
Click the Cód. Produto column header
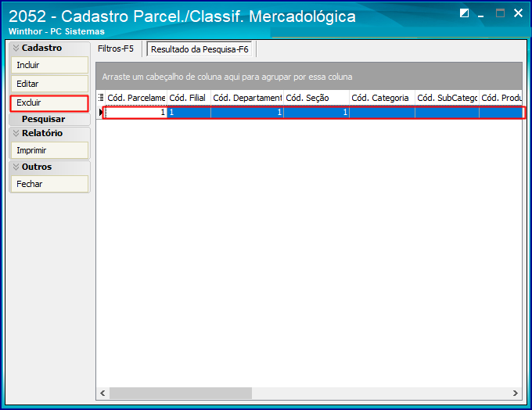(x=501, y=98)
